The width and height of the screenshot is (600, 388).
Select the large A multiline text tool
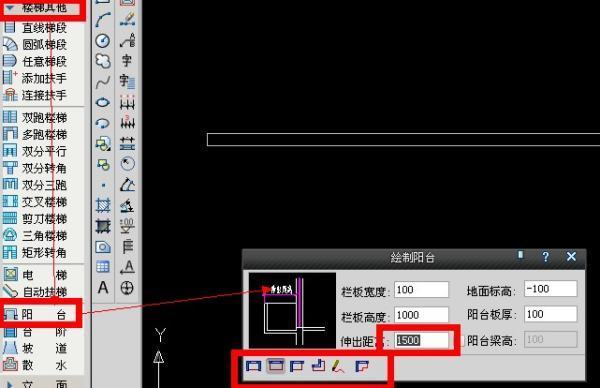(103, 287)
